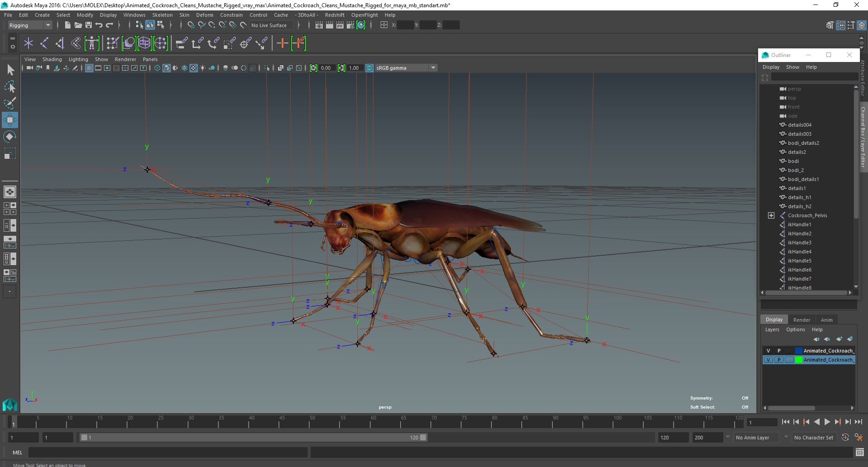Click Step Back One Frame button
868x467 pixels.
point(796,422)
